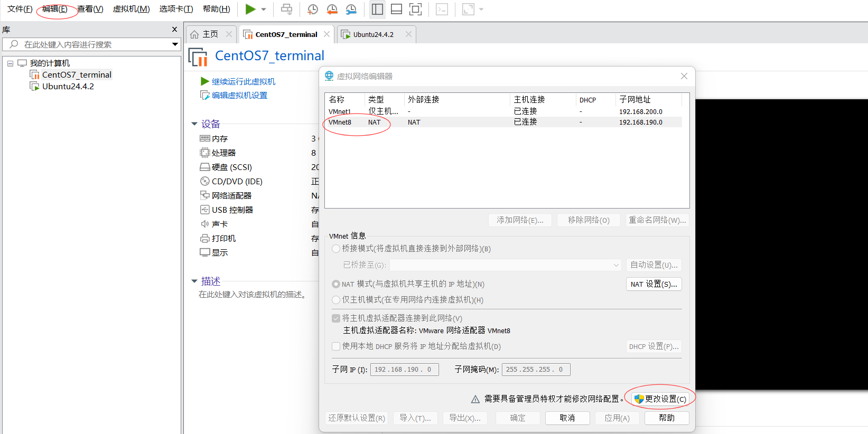Screen dimensions: 868x434
Task: Click the warning triangle icon in dialog
Action: [x=475, y=399]
